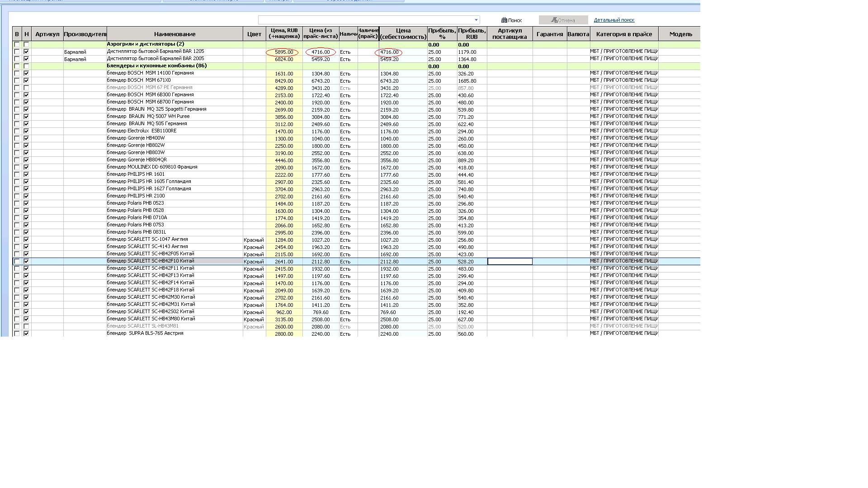Click the Цена (из прайс-листа) column header
Viewport: 868px width, 488px height.
pyautogui.click(x=321, y=34)
